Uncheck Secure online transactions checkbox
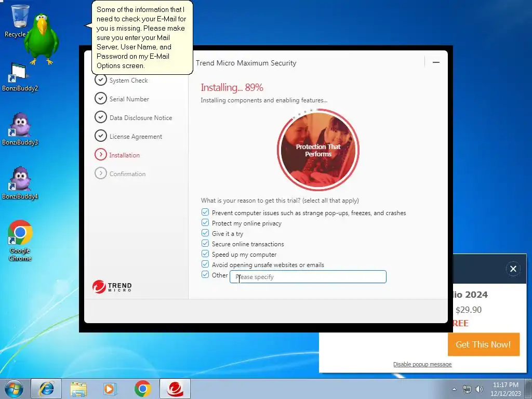The height and width of the screenshot is (399, 532). pos(205,243)
